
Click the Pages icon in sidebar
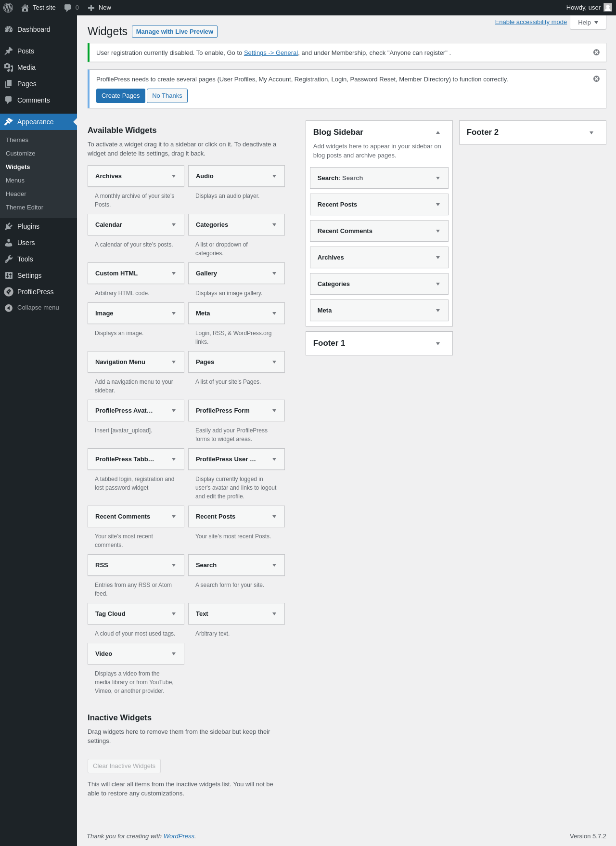(9, 84)
